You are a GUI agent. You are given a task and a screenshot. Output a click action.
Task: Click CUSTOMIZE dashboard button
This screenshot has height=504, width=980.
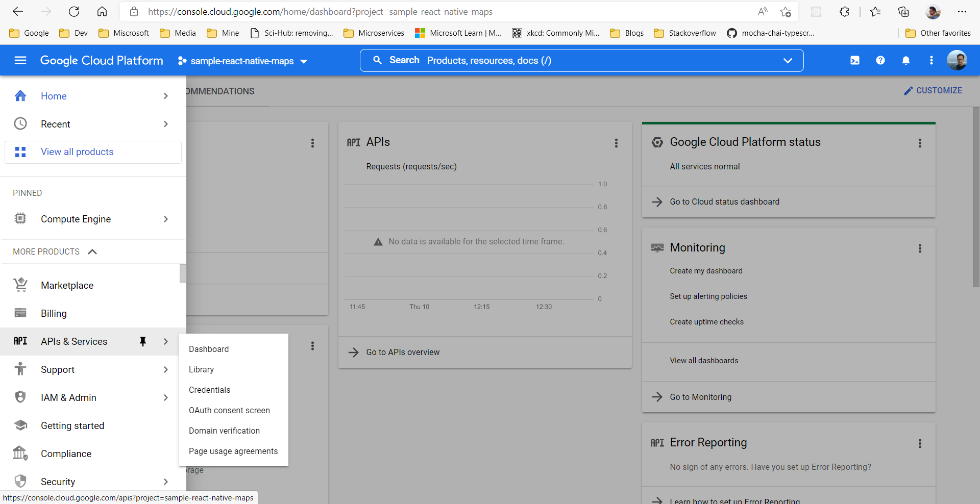[x=933, y=90]
